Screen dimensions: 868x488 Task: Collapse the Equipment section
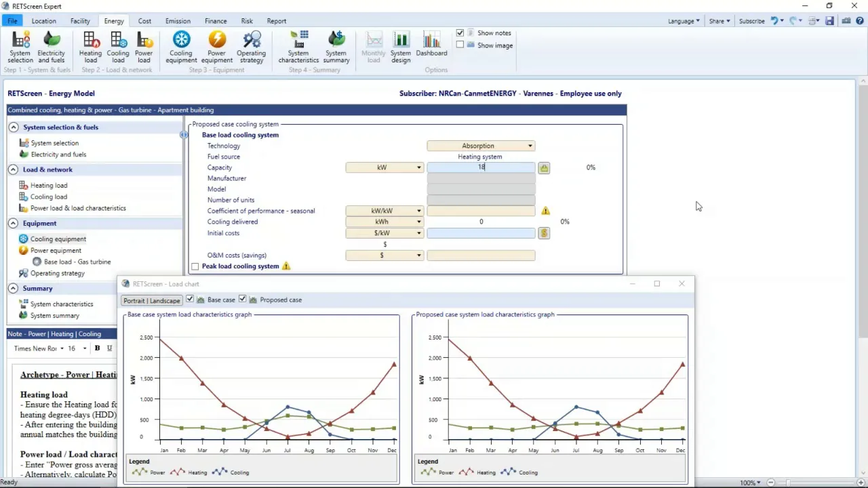tap(13, 223)
